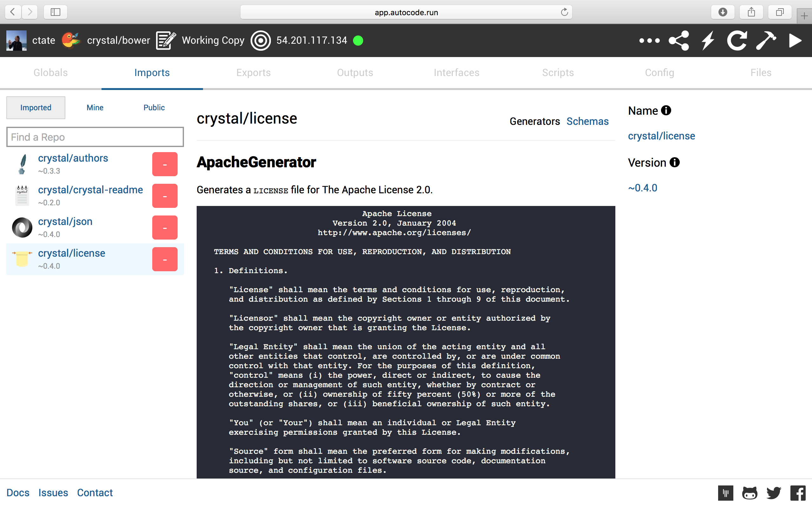Click the circular refresh arrow in dark header

coord(737,41)
